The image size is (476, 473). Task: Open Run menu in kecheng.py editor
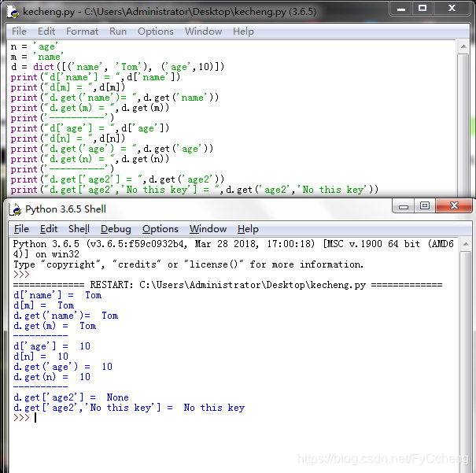point(118,31)
